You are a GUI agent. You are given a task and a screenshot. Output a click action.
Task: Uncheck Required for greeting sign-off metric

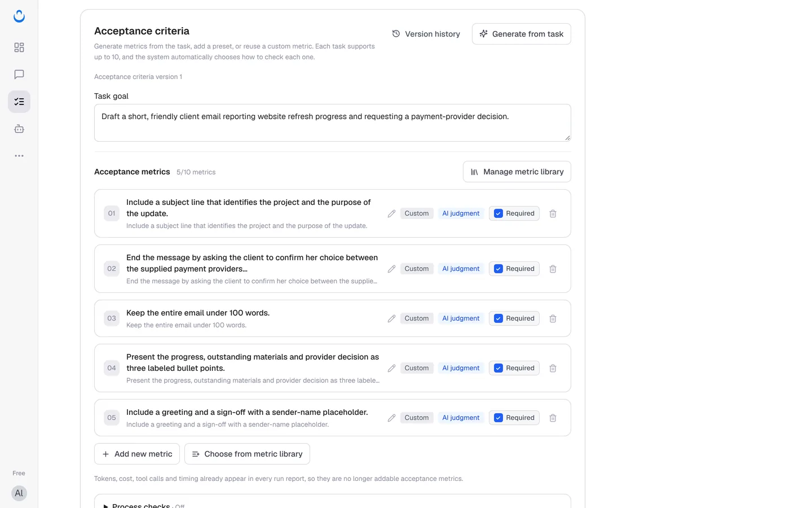pyautogui.click(x=498, y=418)
